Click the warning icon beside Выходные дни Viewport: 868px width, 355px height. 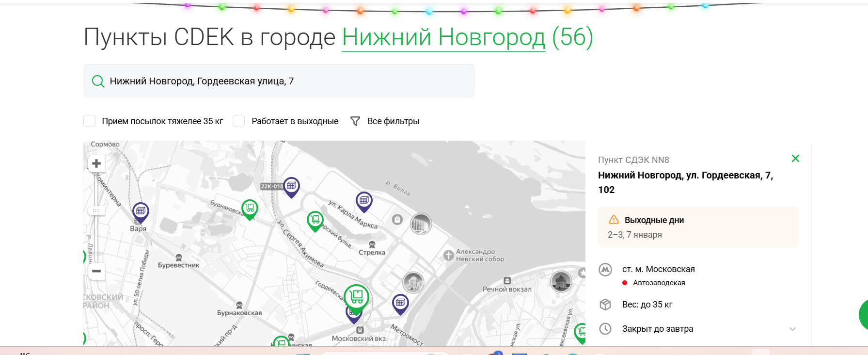click(614, 220)
